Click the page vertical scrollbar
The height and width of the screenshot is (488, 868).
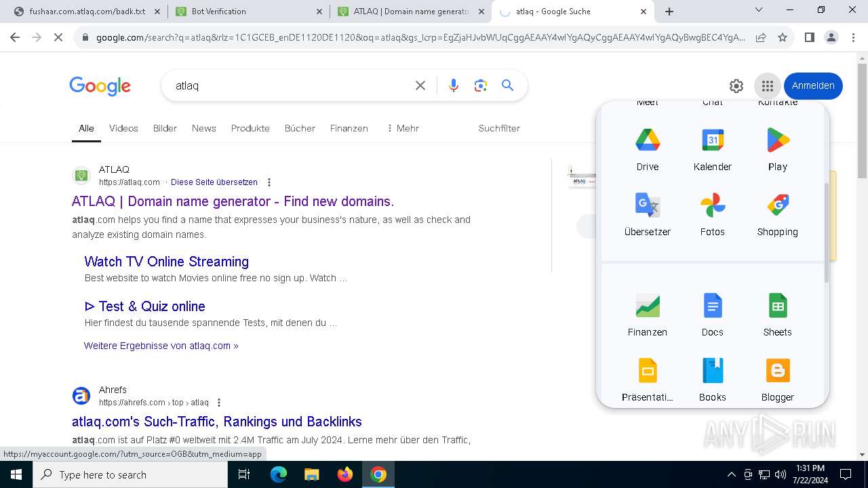tap(862, 121)
